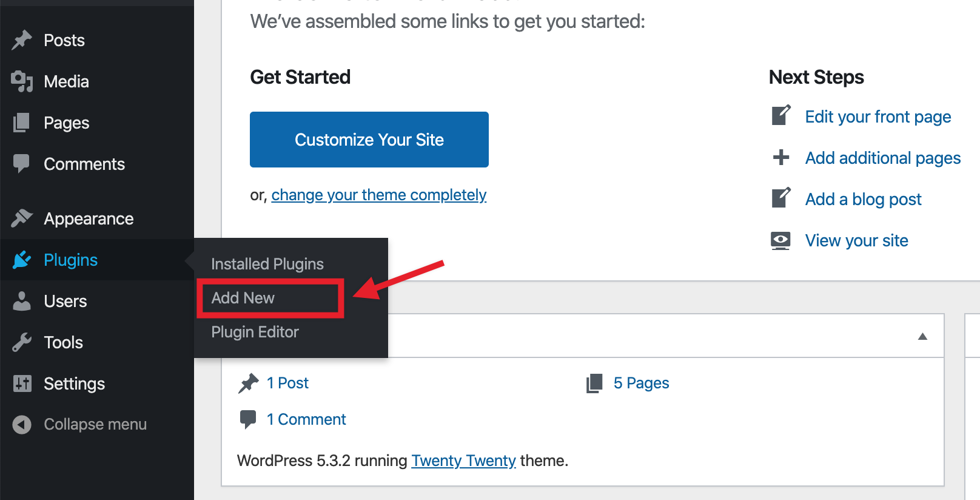
Task: Open Installed Plugins submenu item
Action: pos(267,264)
